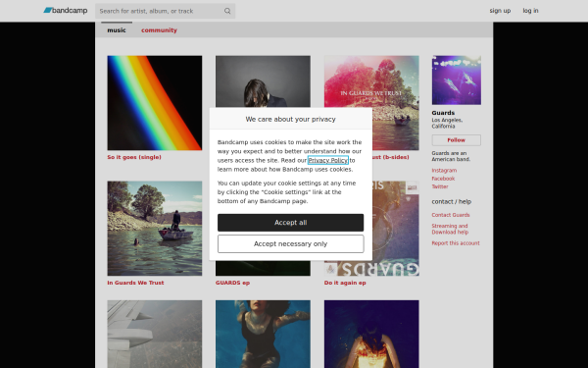Click the Contact Guards link
588x368 pixels.
[451, 215]
